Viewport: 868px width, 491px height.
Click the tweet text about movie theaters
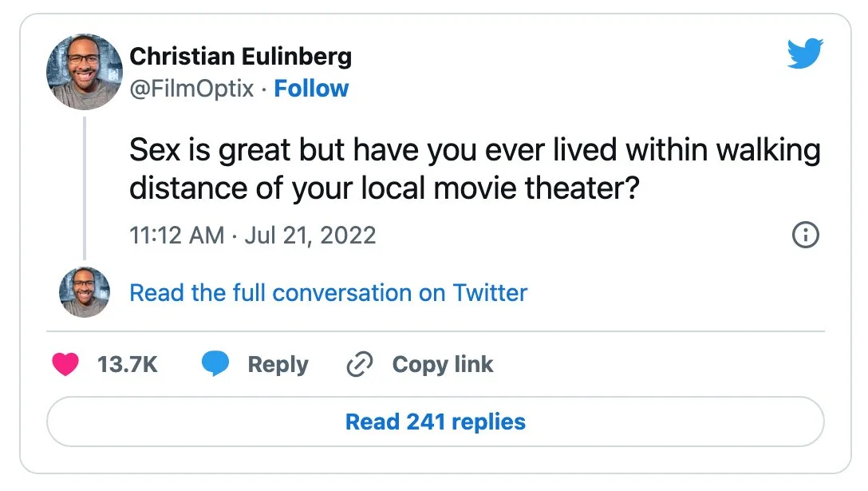[475, 169]
